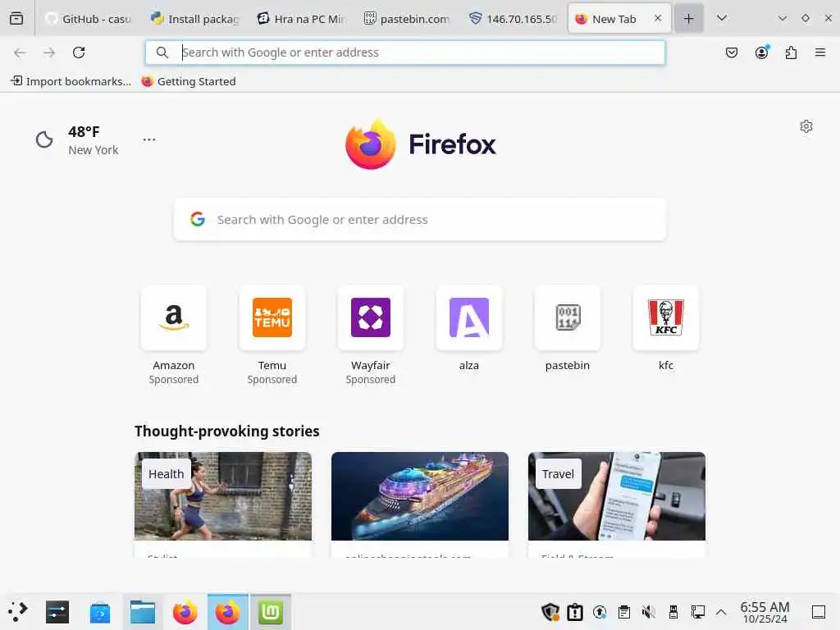Open the KDE application launcher
This screenshot has width=840, height=630.
pyautogui.click(x=17, y=612)
